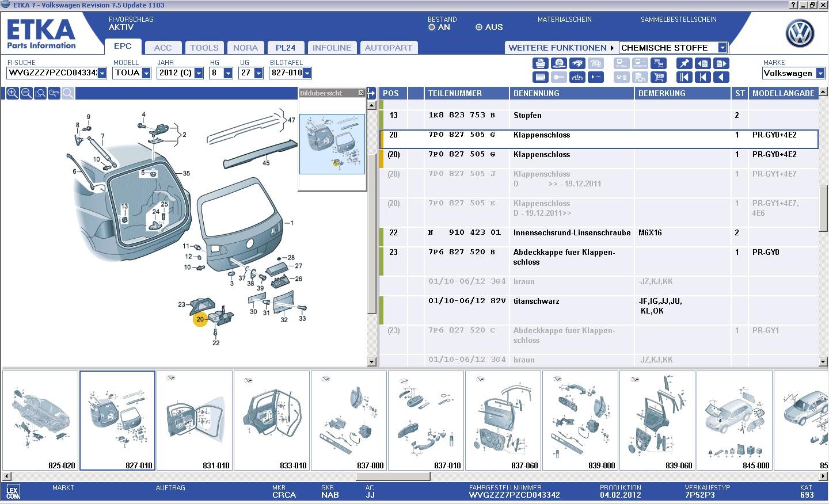The height and width of the screenshot is (504, 829).
Task: Select the BESTAND AUS radio button
Action: (478, 27)
